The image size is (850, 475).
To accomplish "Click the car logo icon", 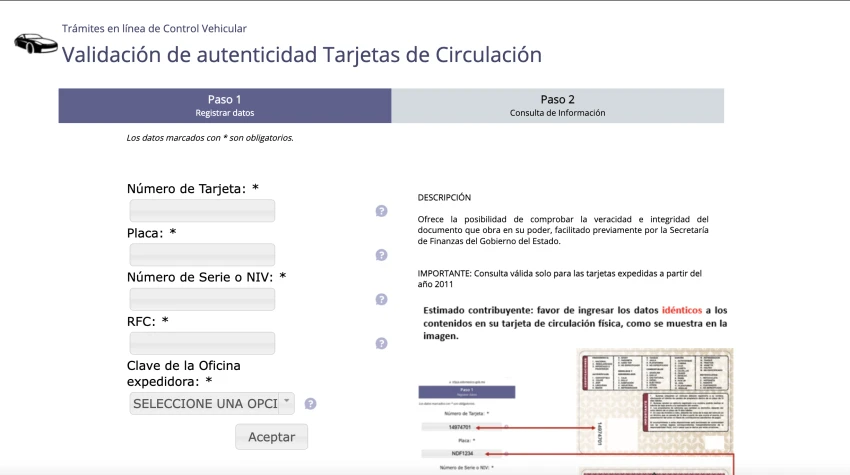I will (34, 43).
